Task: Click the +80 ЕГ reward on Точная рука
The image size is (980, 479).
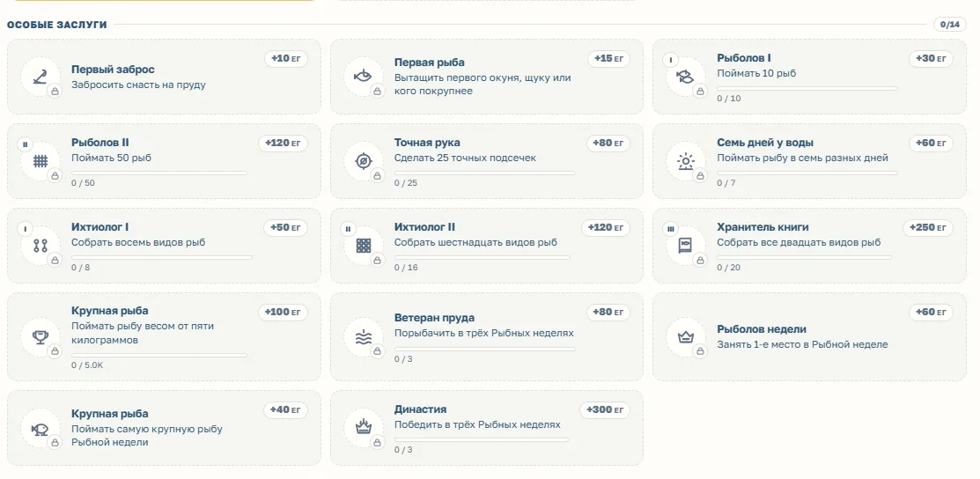Action: coord(608,144)
